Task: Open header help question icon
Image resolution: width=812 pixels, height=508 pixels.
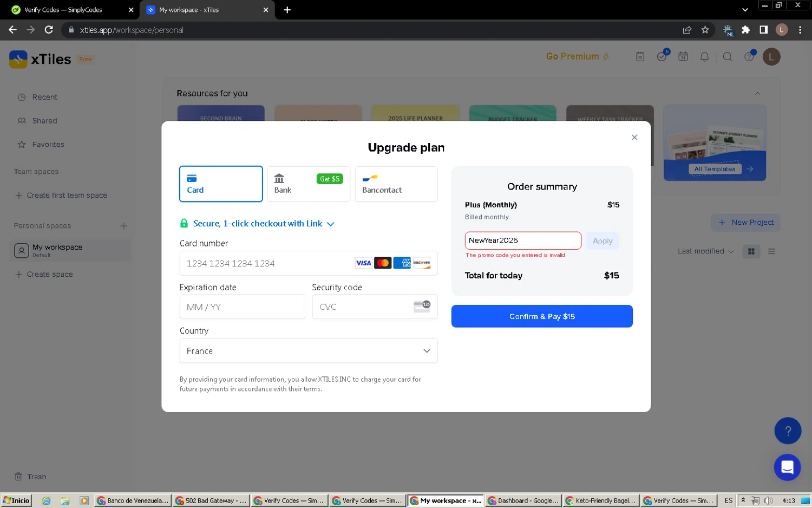Action: (749, 56)
